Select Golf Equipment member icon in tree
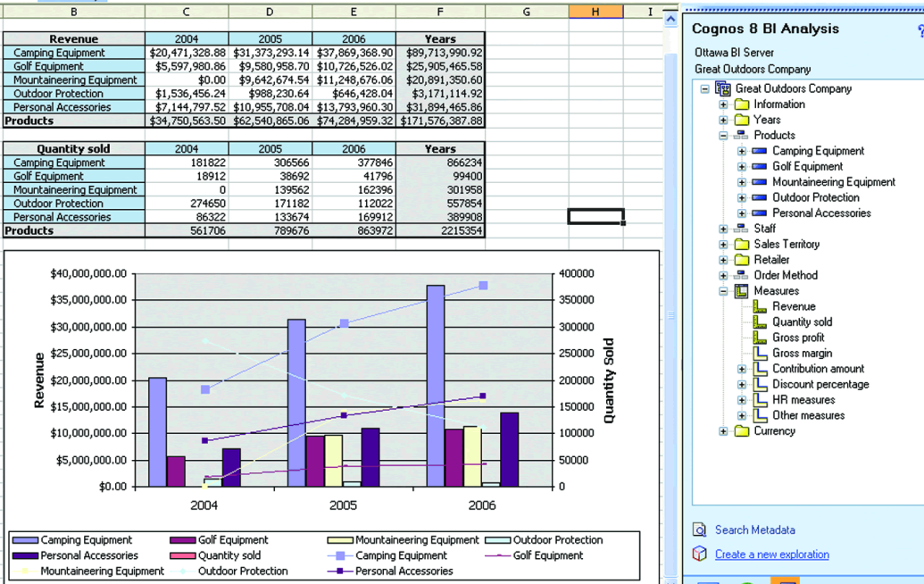Image resolution: width=924 pixels, height=584 pixels. (760, 167)
